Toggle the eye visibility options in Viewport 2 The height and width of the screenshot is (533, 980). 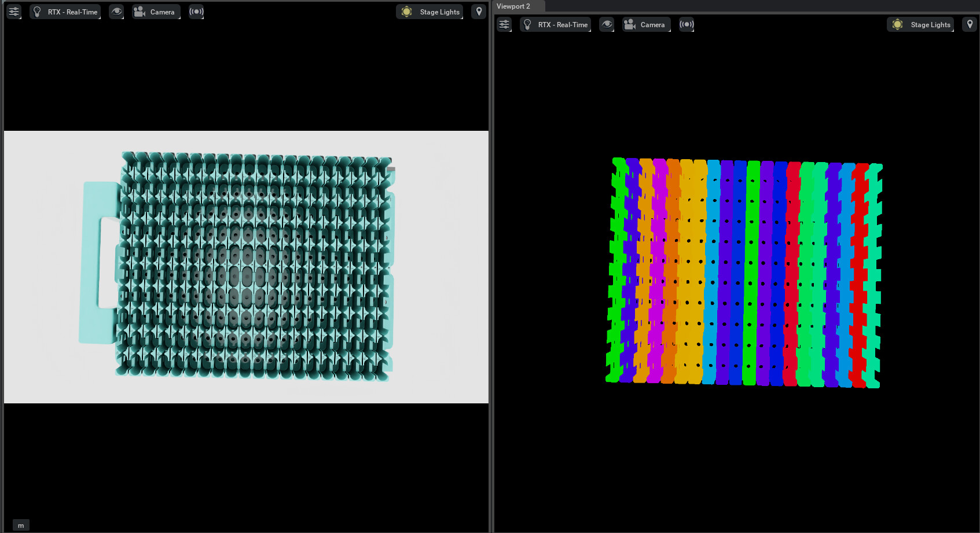pyautogui.click(x=607, y=24)
